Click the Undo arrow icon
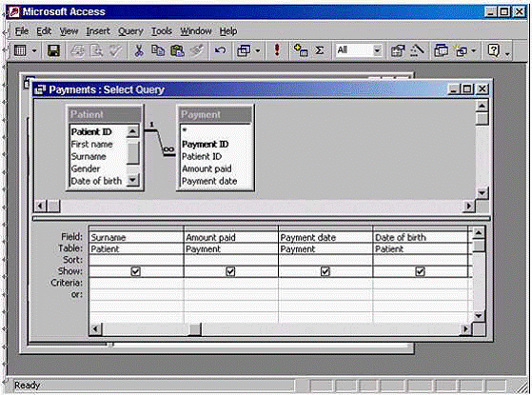This screenshot has width=532, height=395. (x=220, y=50)
